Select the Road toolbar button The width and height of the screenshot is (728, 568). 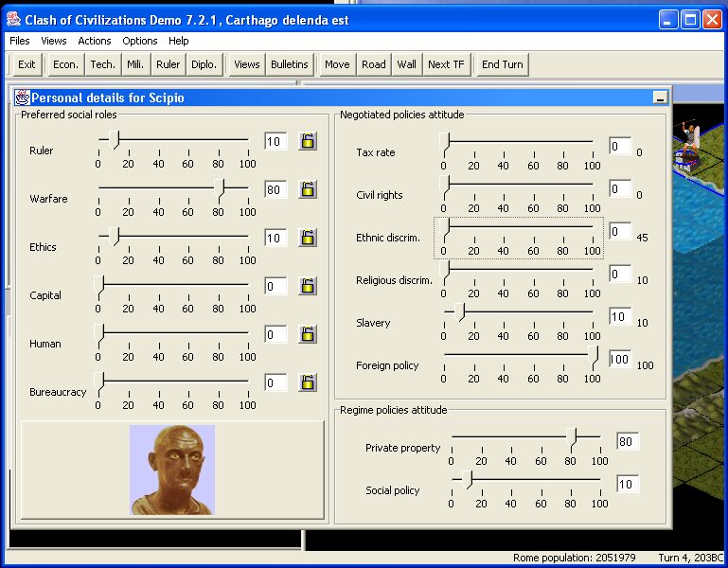pyautogui.click(x=374, y=64)
